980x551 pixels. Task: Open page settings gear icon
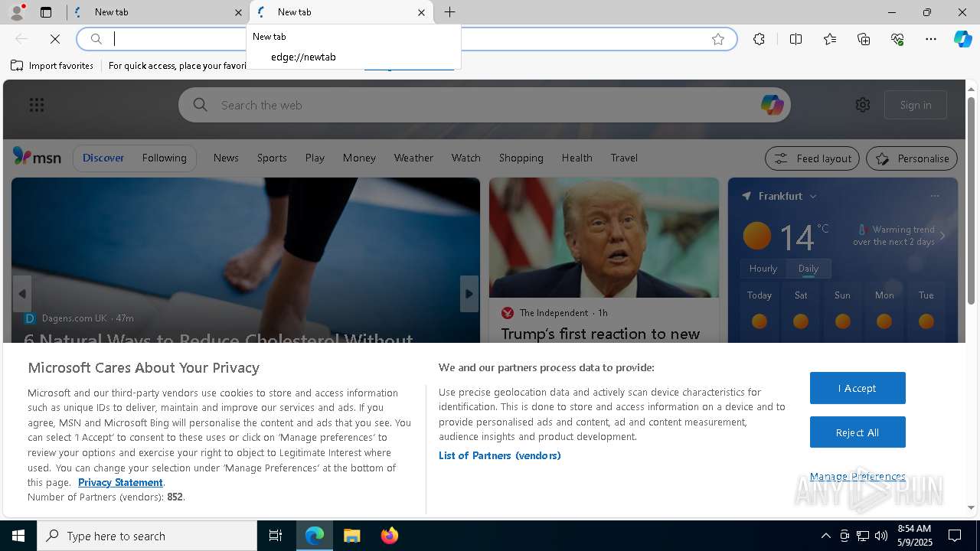tap(863, 105)
